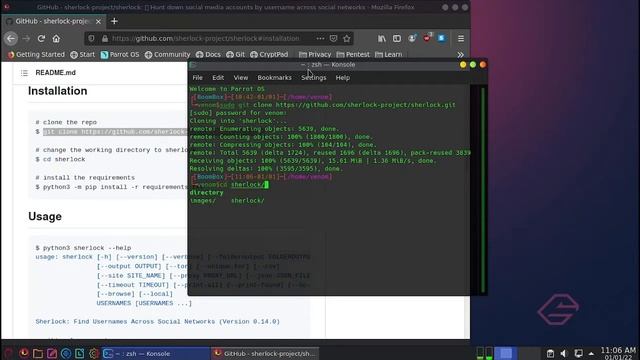Switch to first workspace in pager
The height and width of the screenshot is (360, 640).
pyautogui.click(x=506, y=353)
